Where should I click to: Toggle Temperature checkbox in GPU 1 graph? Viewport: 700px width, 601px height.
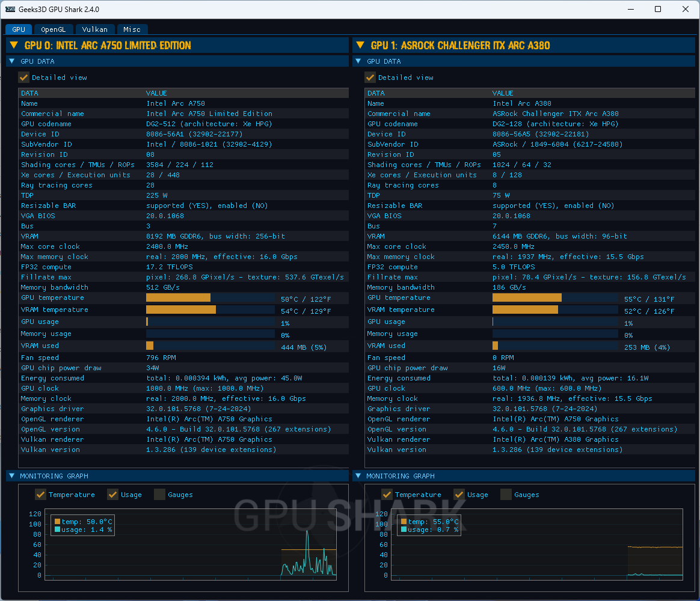pos(387,495)
